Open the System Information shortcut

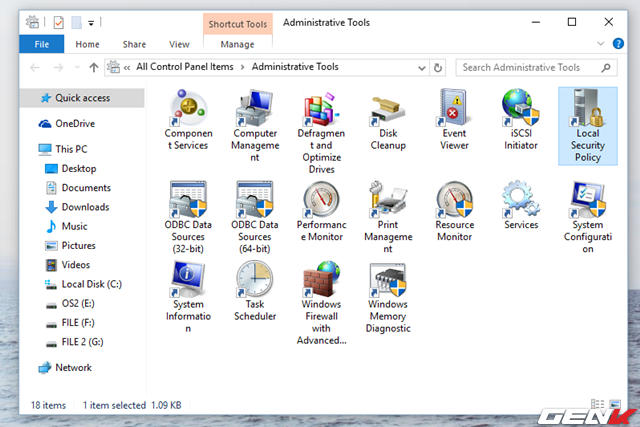pos(188,297)
